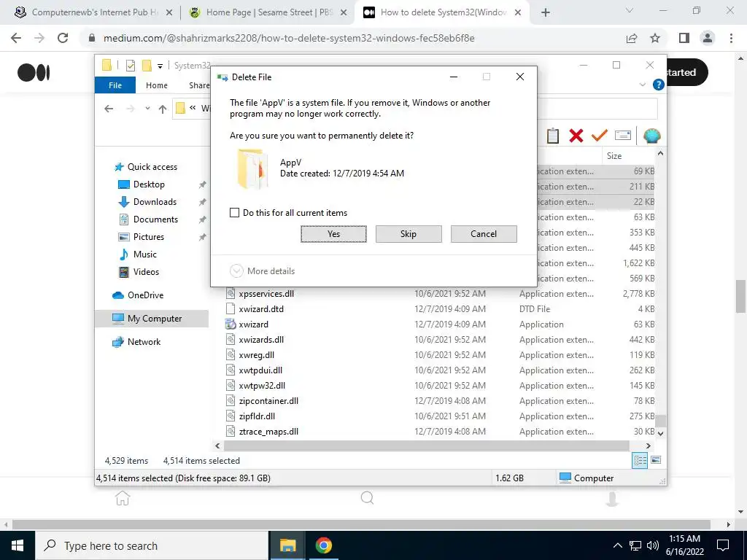Open the File ribbon tab
This screenshot has width=747, height=560.
[x=115, y=85]
